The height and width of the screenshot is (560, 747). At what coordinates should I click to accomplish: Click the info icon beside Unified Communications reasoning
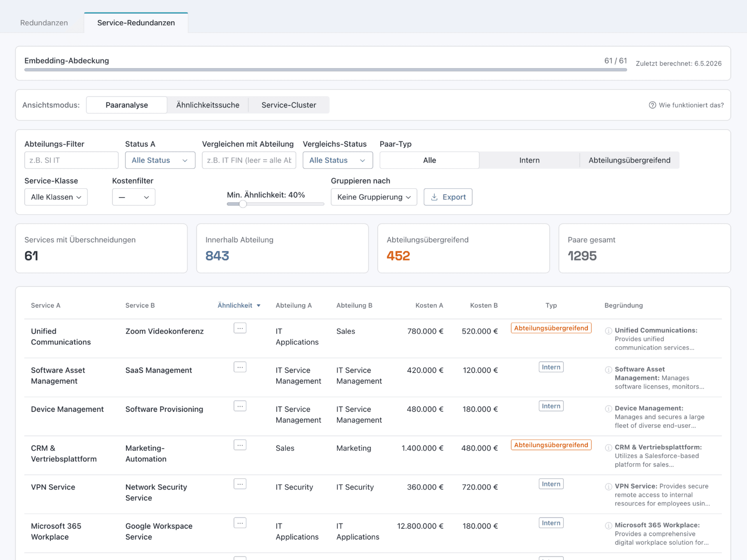[608, 331]
